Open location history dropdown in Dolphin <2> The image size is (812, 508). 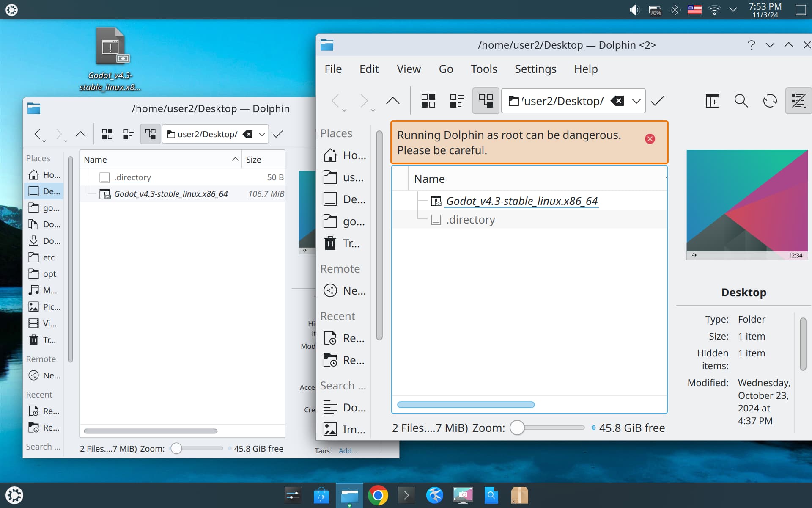tap(636, 101)
